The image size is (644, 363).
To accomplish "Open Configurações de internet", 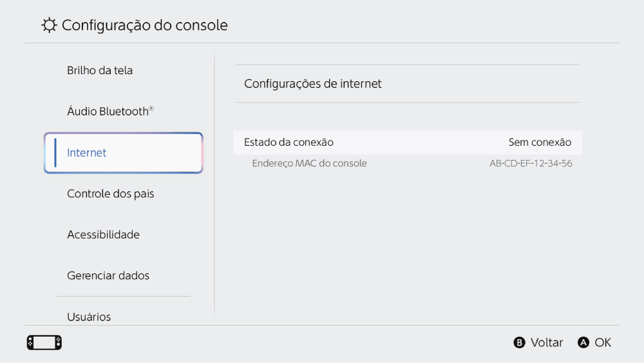I will (x=313, y=84).
